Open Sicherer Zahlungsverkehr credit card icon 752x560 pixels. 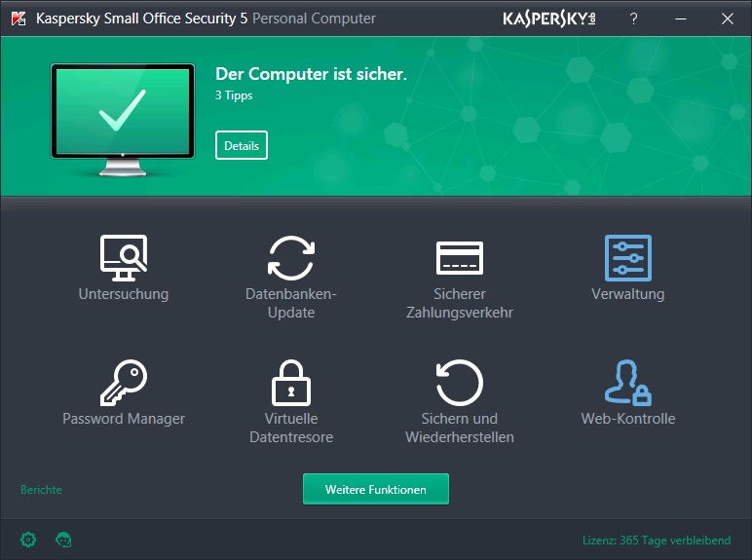459,258
